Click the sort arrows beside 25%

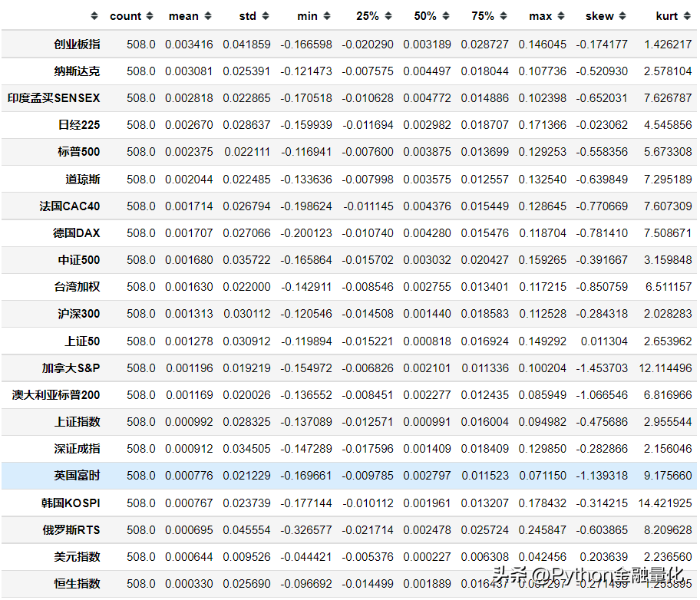[388, 16]
